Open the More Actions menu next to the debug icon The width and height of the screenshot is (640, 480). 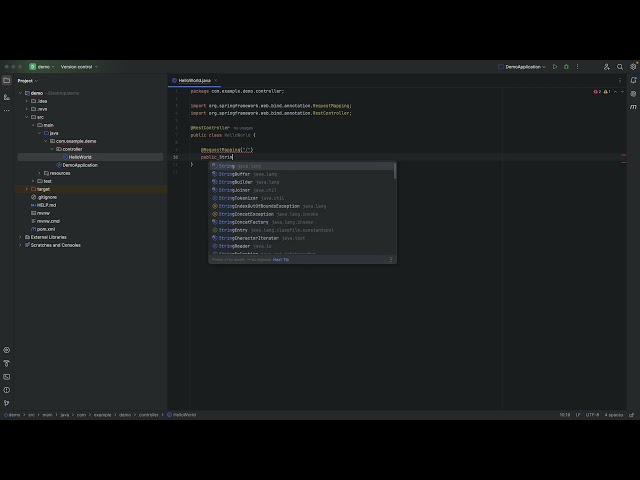[x=578, y=67]
